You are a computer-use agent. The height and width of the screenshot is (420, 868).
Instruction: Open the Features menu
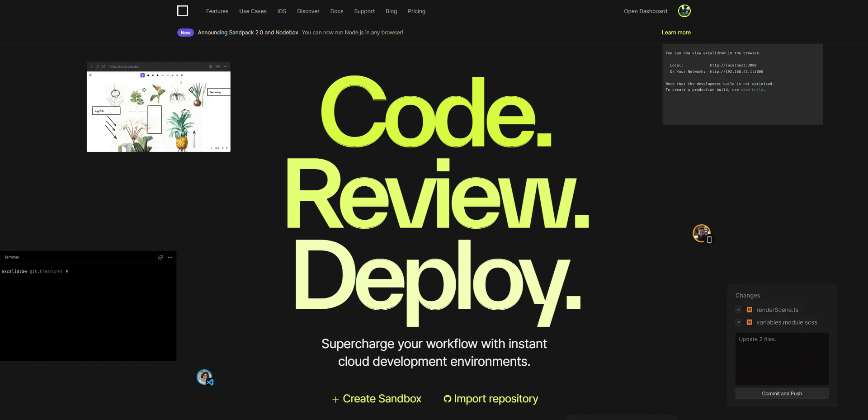coord(217,11)
